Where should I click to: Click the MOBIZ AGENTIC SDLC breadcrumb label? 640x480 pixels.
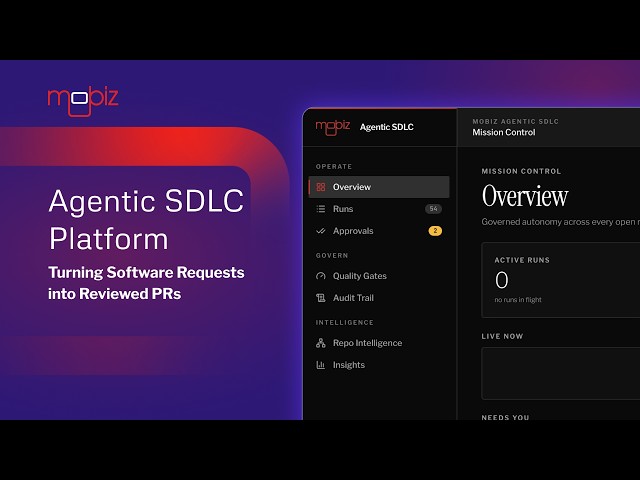(516, 122)
